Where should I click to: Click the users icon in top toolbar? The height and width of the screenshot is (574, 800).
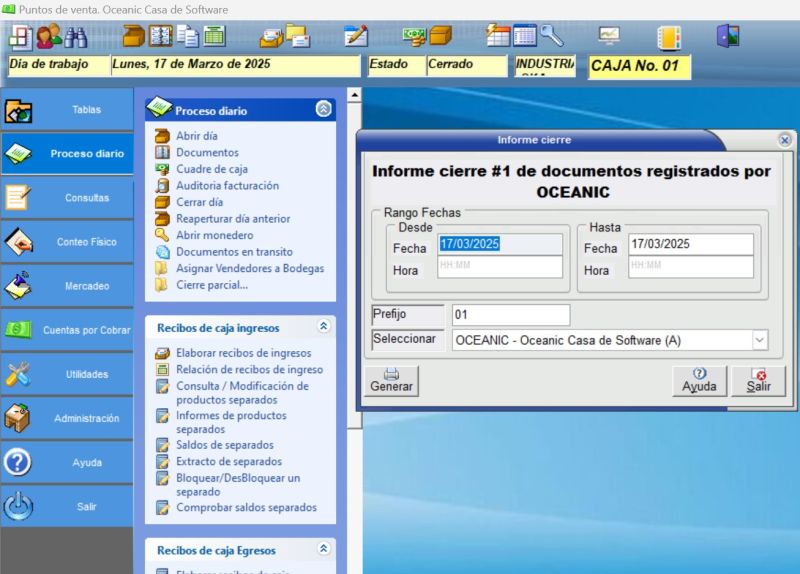pos(48,37)
